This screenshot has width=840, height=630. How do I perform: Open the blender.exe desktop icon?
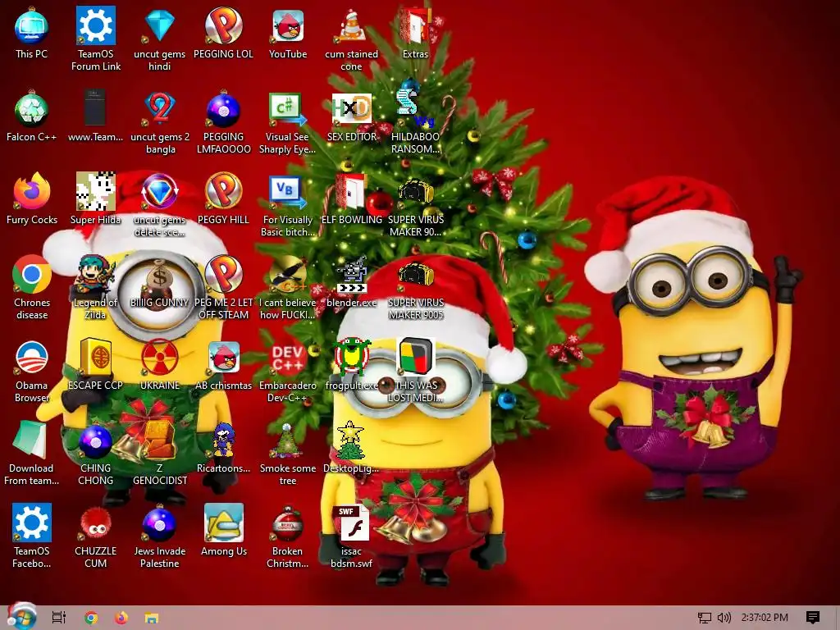[x=351, y=282]
